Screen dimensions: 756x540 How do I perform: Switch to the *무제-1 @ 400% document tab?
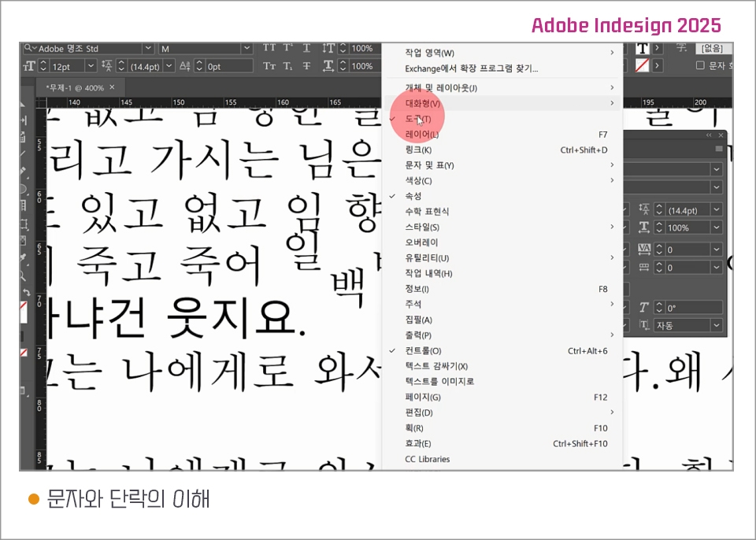75,87
